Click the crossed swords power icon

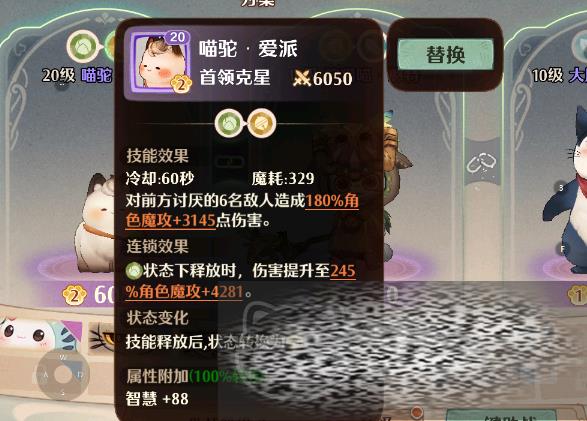coord(302,79)
